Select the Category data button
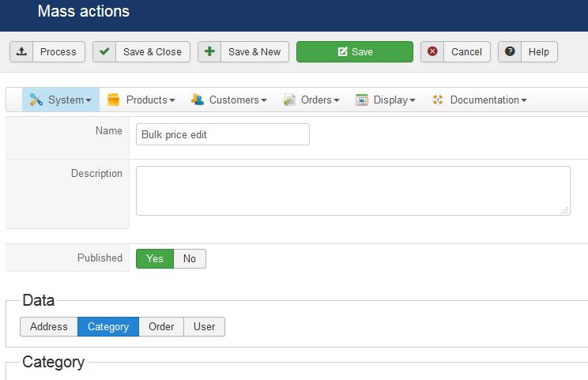Viewport: 588px width, 380px height. click(x=108, y=327)
